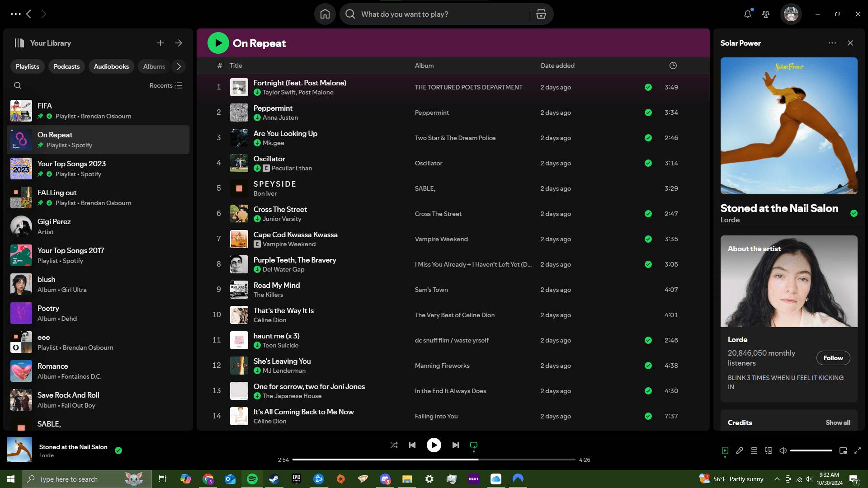Filter library by Podcasts
This screenshot has height=488, width=868.
(x=66, y=66)
